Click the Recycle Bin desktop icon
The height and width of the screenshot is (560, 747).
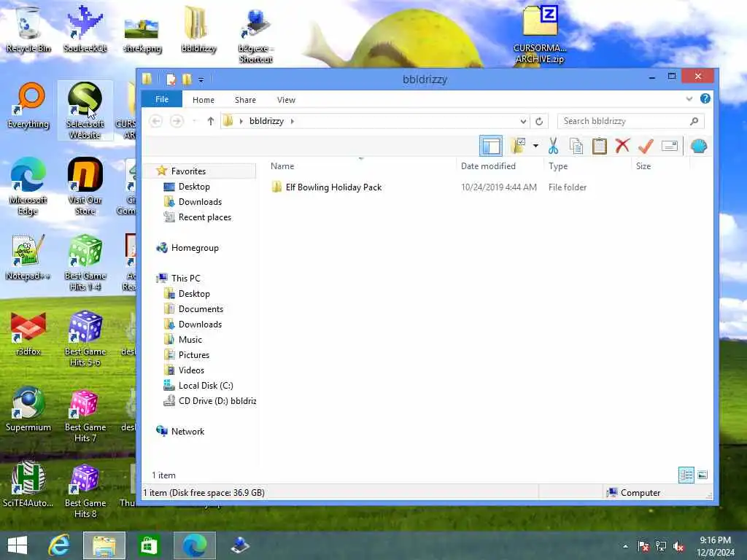tap(28, 29)
